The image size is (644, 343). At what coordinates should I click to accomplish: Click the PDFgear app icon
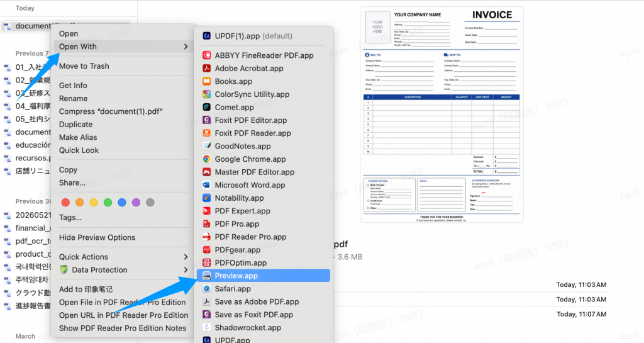tap(206, 250)
